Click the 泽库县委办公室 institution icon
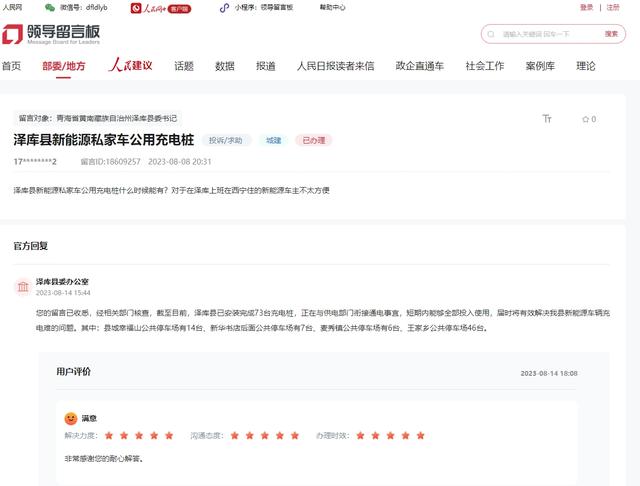 pos(22,288)
